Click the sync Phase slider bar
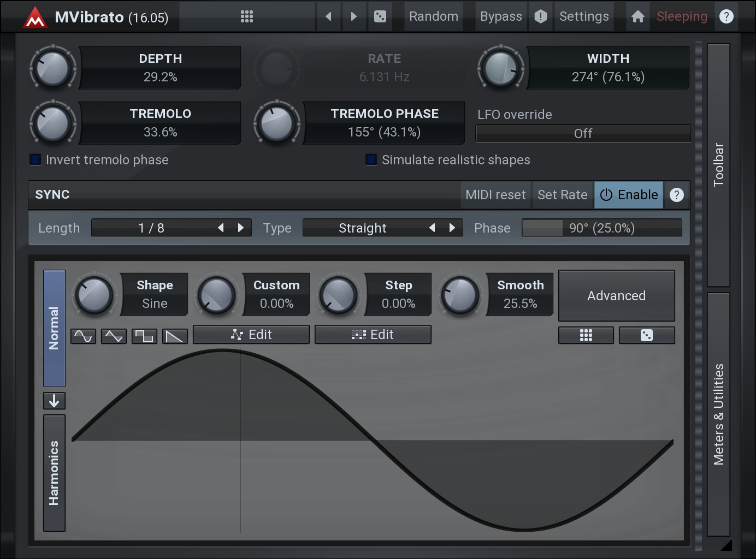The height and width of the screenshot is (559, 756). [602, 228]
